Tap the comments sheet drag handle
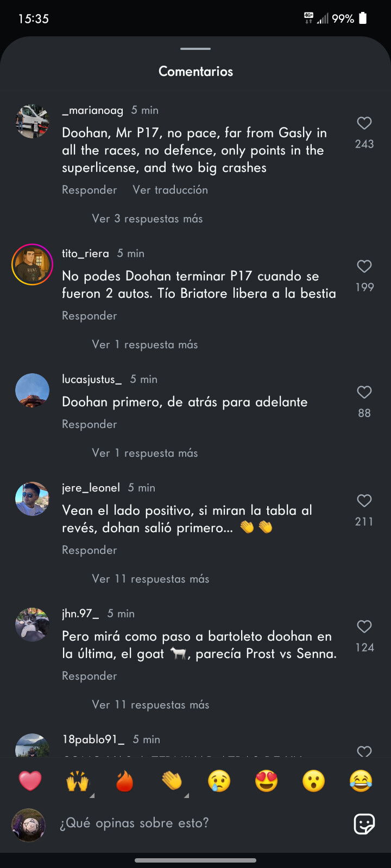The width and height of the screenshot is (391, 868). pos(195,49)
